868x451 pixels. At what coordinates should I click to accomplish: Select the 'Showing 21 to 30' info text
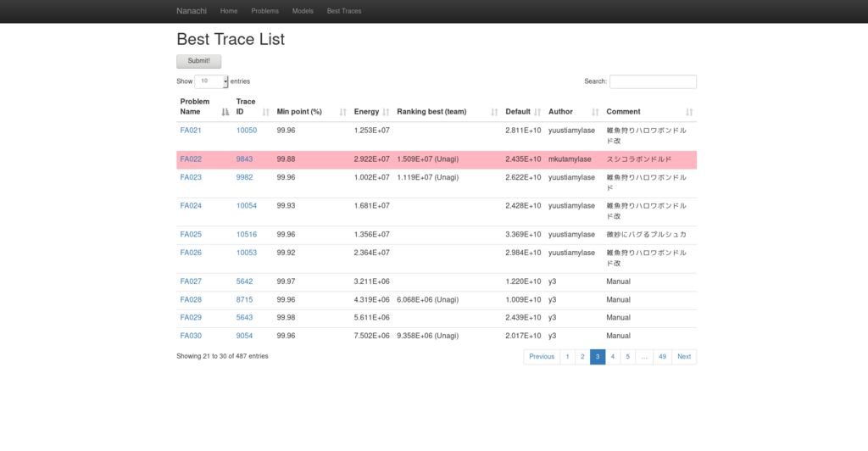(222, 356)
